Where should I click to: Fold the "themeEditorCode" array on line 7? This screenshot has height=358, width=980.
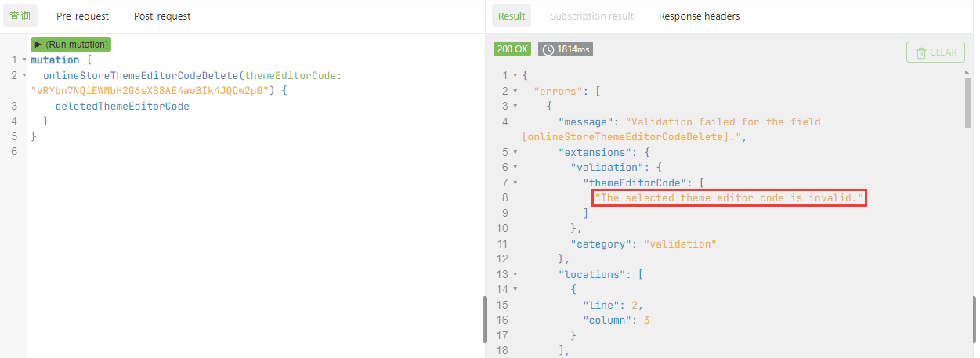point(515,183)
